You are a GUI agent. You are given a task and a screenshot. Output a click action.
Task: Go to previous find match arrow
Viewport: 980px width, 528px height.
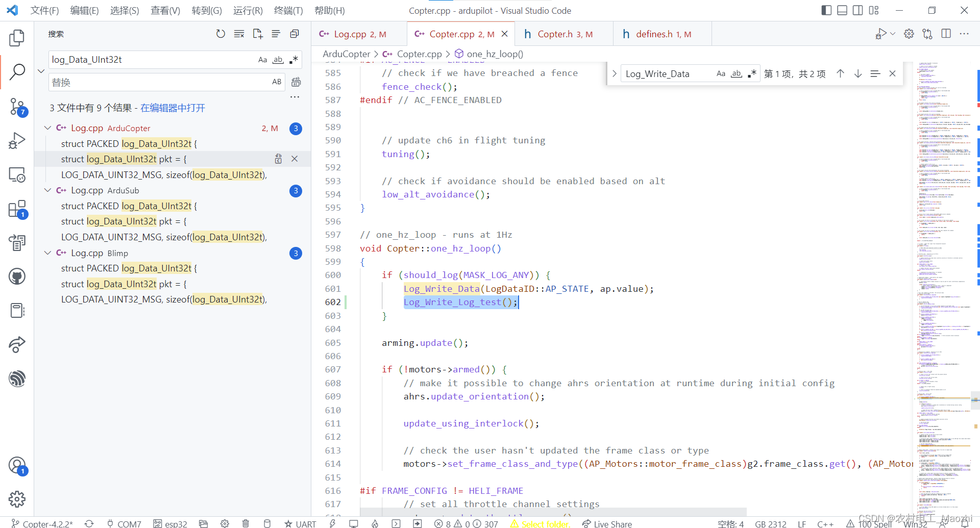(840, 73)
